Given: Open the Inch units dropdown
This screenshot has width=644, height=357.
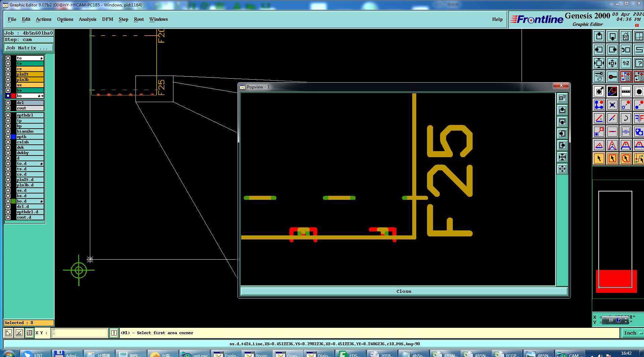Looking at the screenshot, I should 633,333.
